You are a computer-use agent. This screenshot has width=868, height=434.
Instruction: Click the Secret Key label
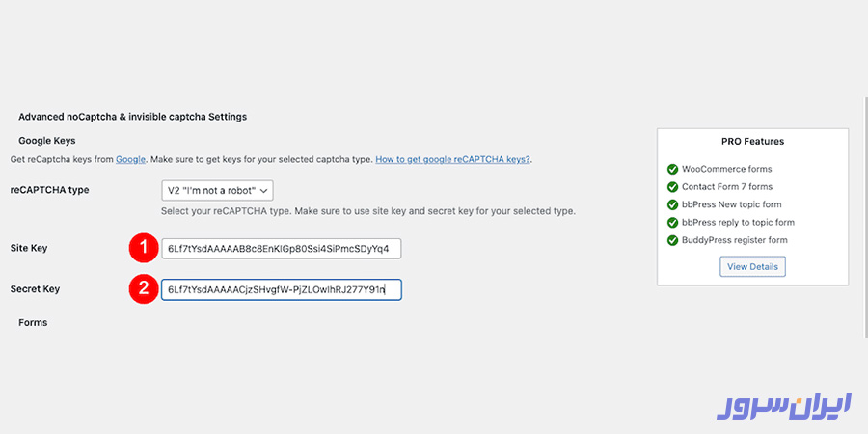point(35,288)
